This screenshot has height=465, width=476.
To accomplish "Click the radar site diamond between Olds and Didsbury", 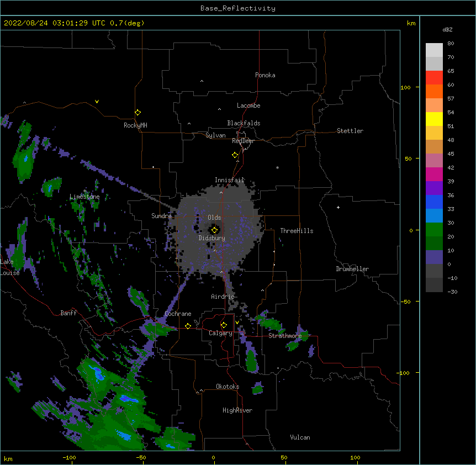I will point(214,230).
